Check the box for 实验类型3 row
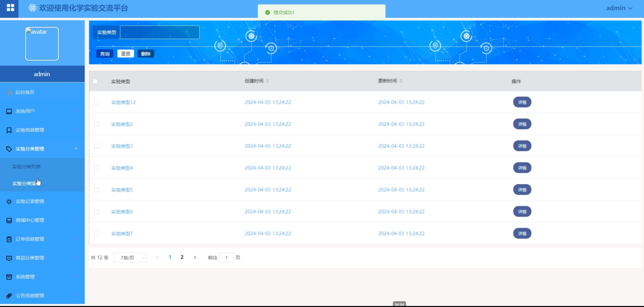This screenshot has height=307, width=644. tap(96, 146)
